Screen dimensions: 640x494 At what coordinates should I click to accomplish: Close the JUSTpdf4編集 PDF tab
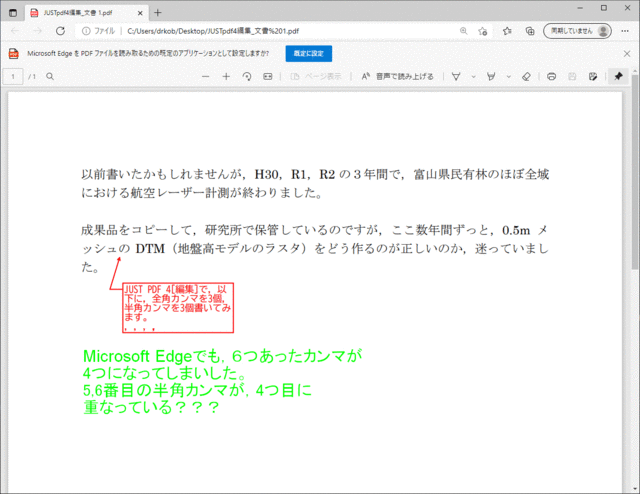point(140,13)
